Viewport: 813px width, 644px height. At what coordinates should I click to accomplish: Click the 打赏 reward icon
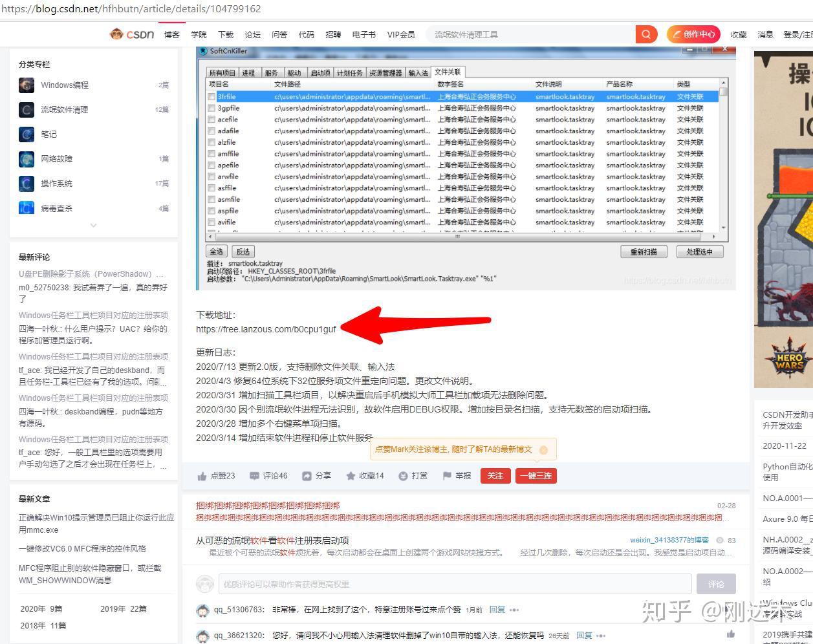(403, 476)
